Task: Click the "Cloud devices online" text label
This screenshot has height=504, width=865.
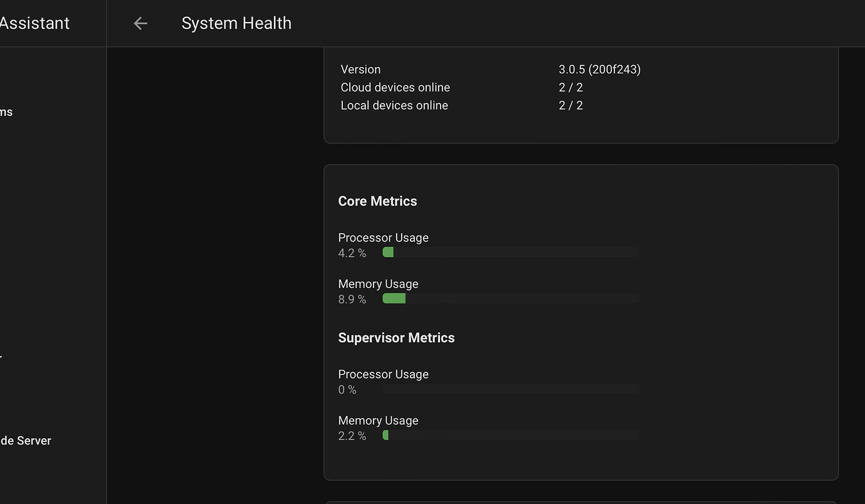Action: click(395, 87)
